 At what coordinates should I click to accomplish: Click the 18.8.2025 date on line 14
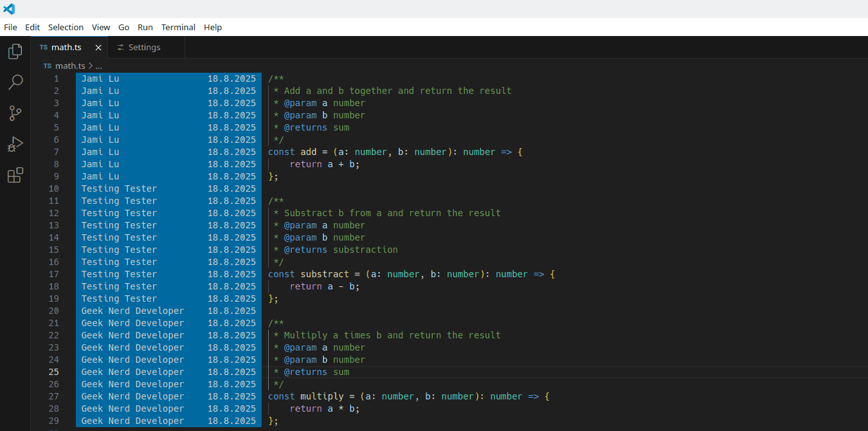pos(231,237)
